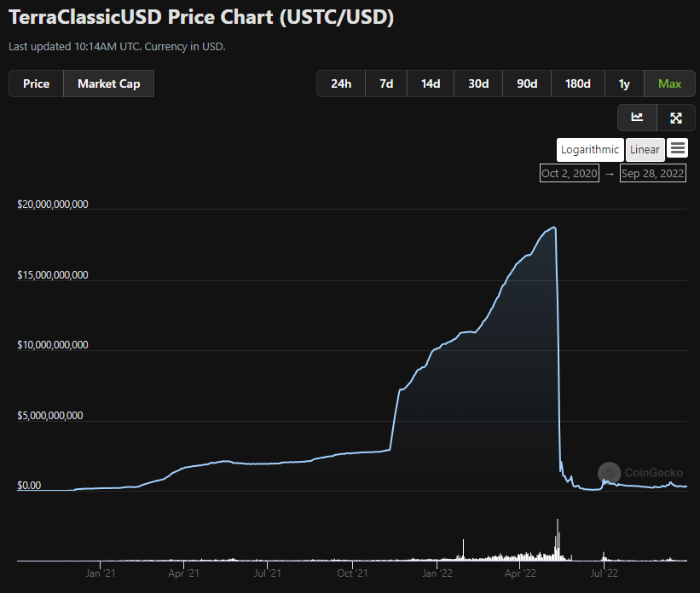Select the 1y time range

(624, 83)
